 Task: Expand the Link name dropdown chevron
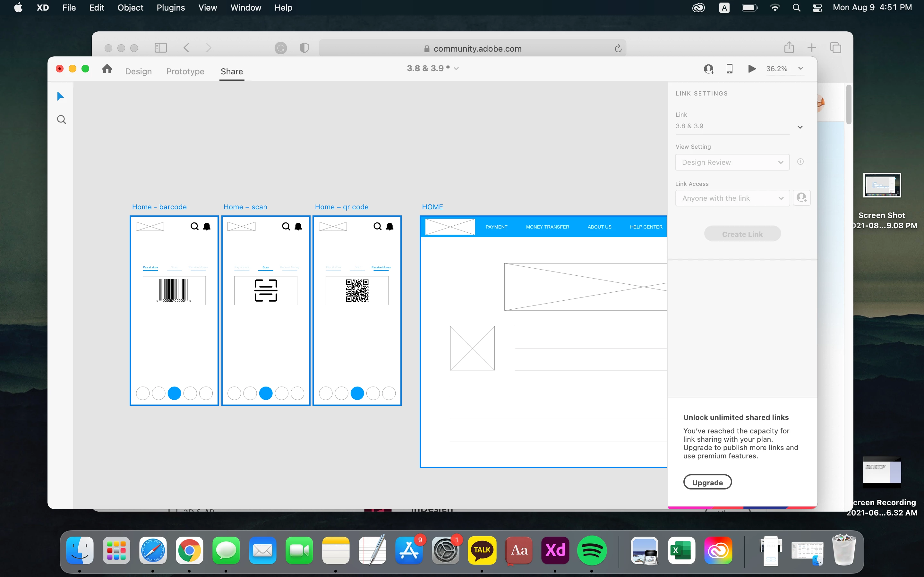pos(800,127)
